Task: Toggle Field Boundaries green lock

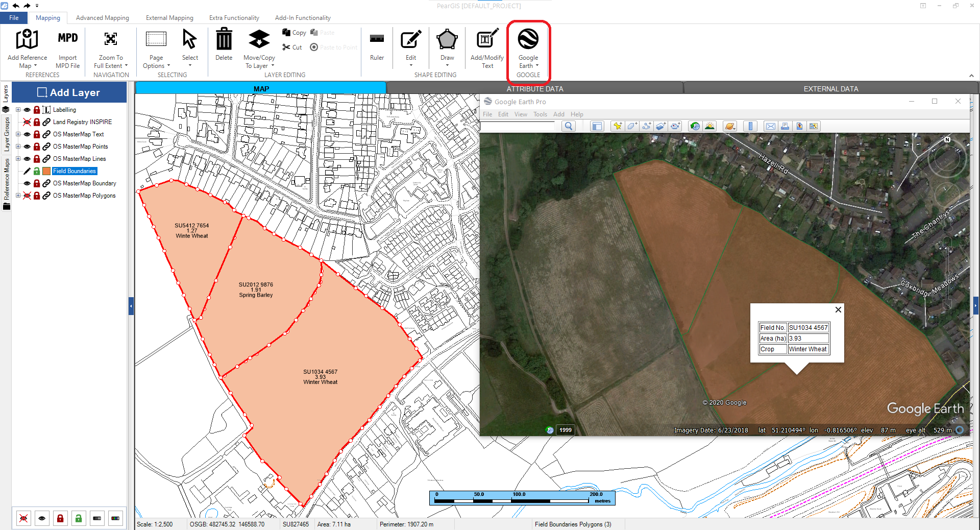Action: [x=37, y=171]
